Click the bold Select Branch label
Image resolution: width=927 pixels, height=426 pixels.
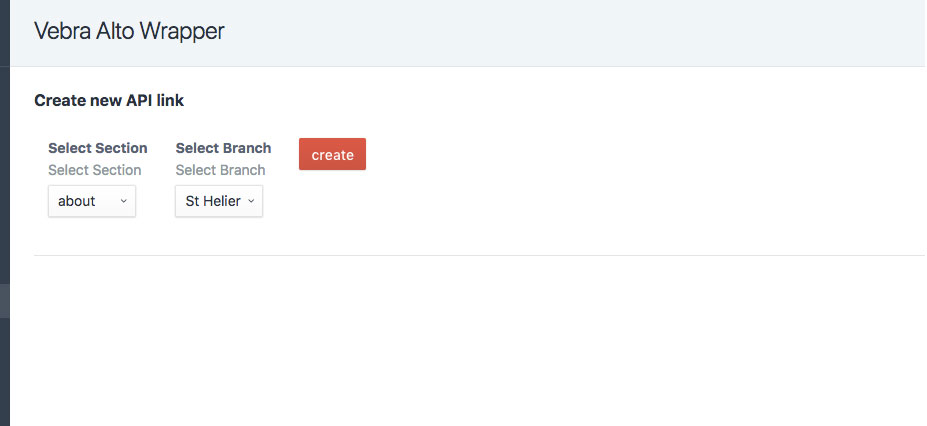(x=223, y=148)
